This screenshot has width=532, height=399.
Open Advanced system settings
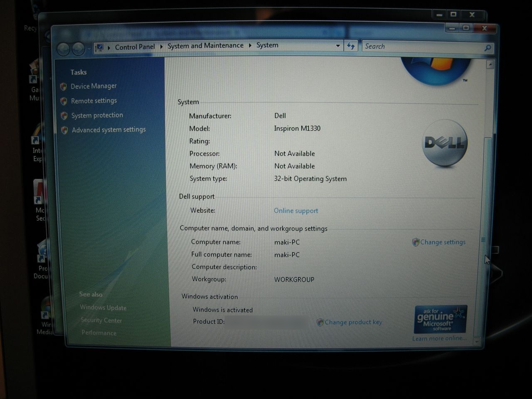(x=109, y=130)
